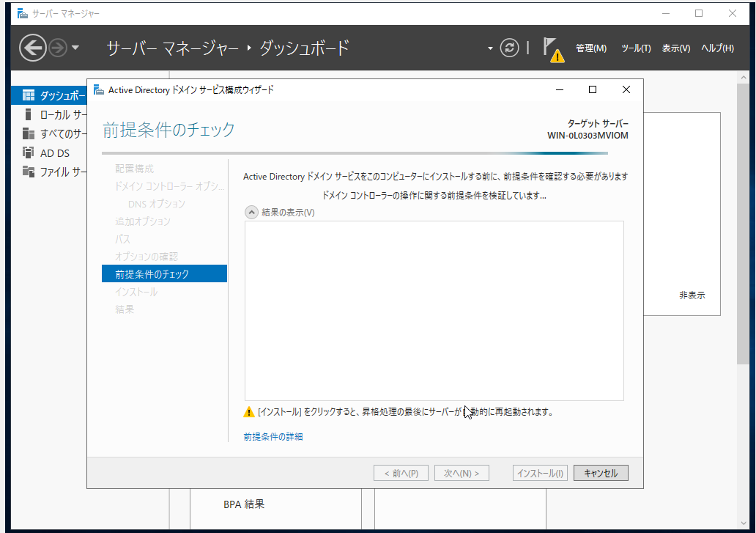
Task: Open the navigation history dropdown arrow
Action: (x=75, y=48)
